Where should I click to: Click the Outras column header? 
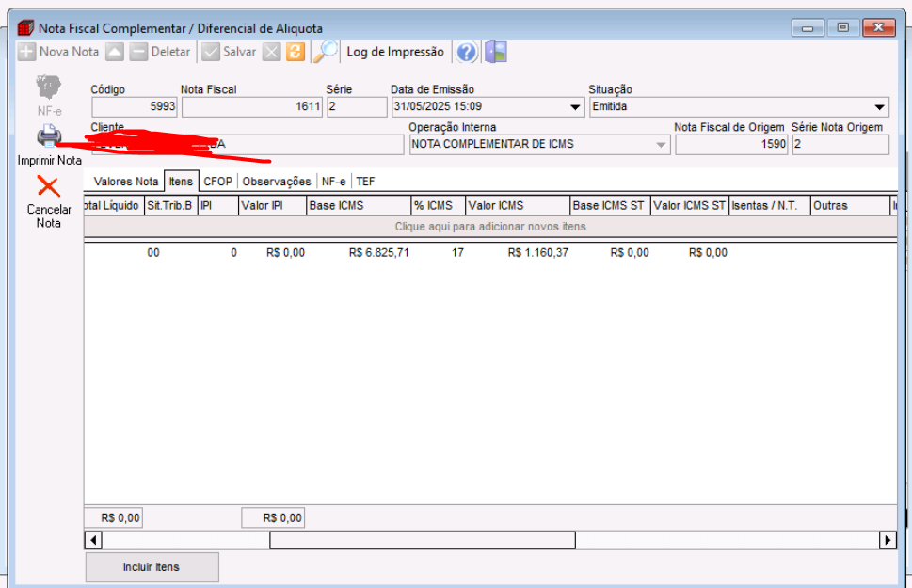click(850, 206)
